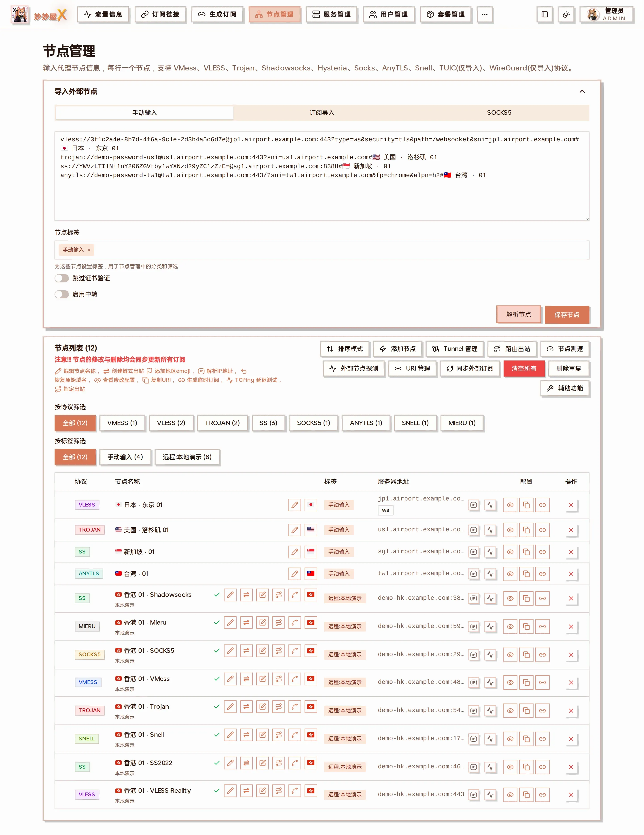Toggle the sidebar panel layout icon
Viewport: 644px width, 835px height.
coord(544,15)
